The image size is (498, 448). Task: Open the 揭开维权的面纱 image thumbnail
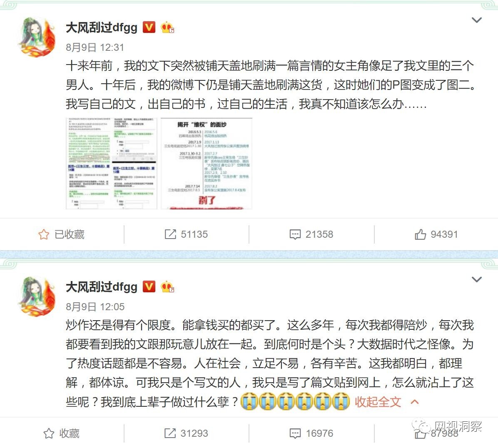pyautogui.click(x=207, y=164)
